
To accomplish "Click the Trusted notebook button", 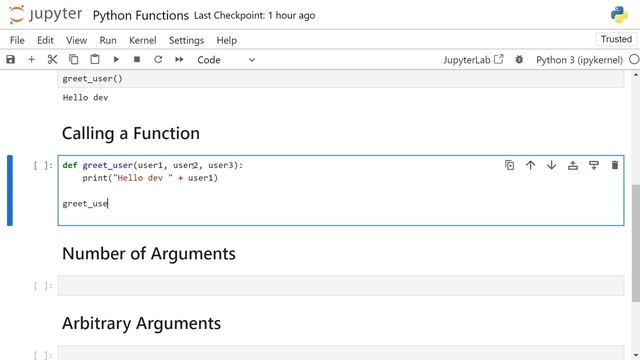I will click(616, 39).
